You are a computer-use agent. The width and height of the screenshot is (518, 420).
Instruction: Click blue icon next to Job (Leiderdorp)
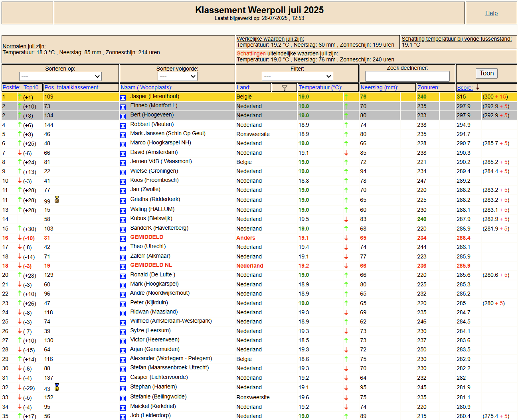123,416
